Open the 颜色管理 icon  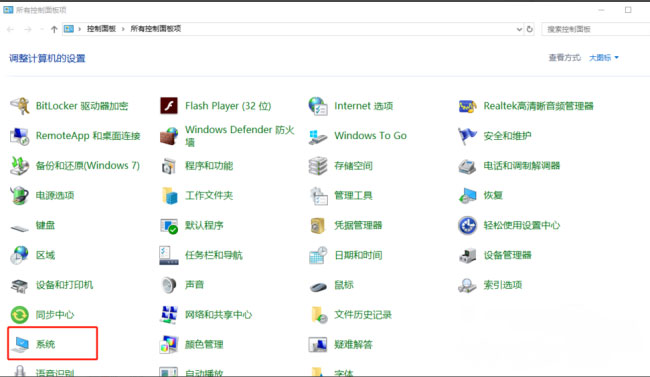pyautogui.click(x=169, y=345)
